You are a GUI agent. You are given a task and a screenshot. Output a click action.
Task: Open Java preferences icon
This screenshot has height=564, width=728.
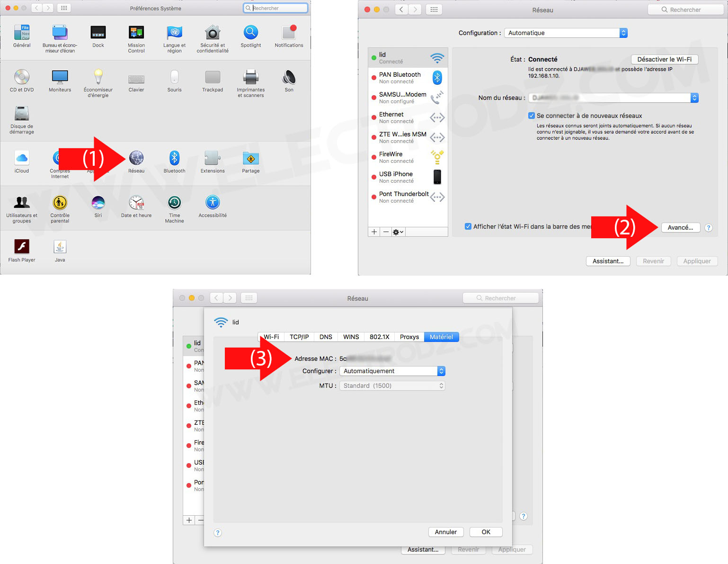pyautogui.click(x=60, y=247)
